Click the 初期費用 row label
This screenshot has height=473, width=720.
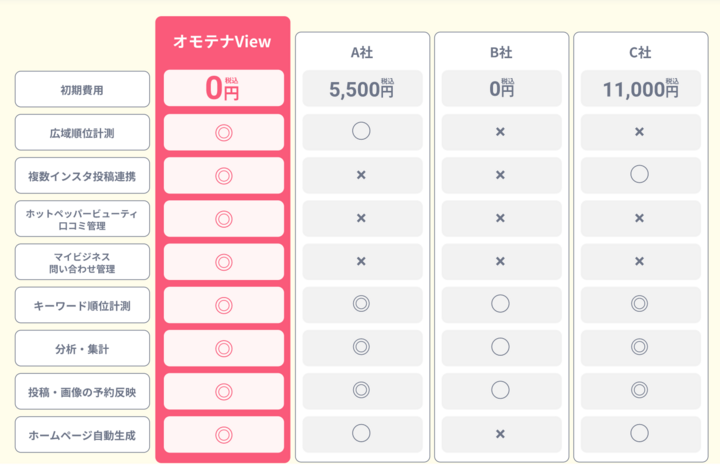click(x=82, y=89)
